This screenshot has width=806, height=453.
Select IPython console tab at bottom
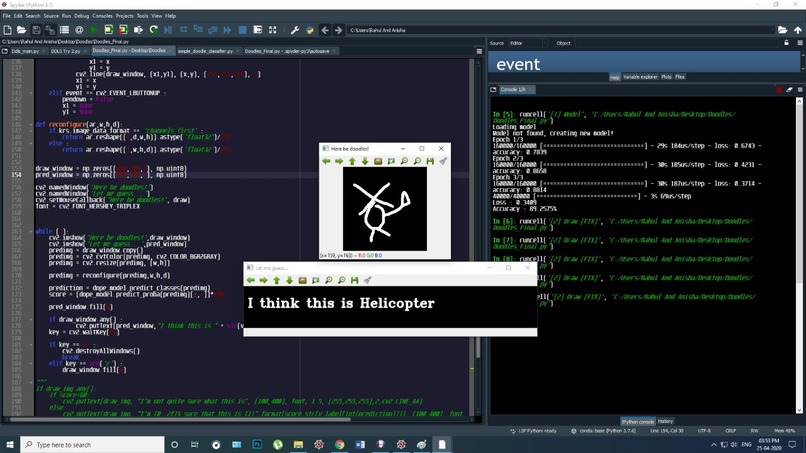[x=637, y=421]
